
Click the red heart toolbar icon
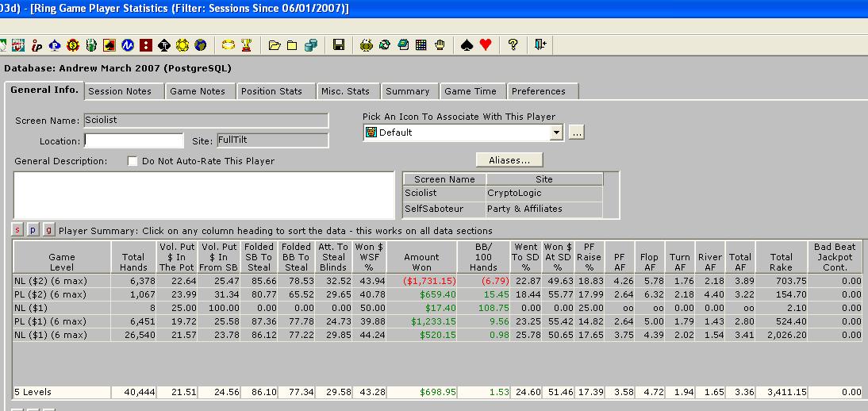pos(486,45)
